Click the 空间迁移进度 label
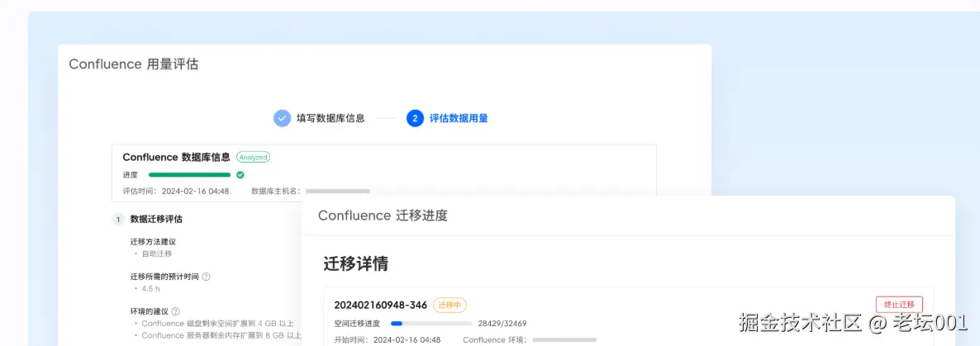The image size is (980, 346). coord(357,324)
